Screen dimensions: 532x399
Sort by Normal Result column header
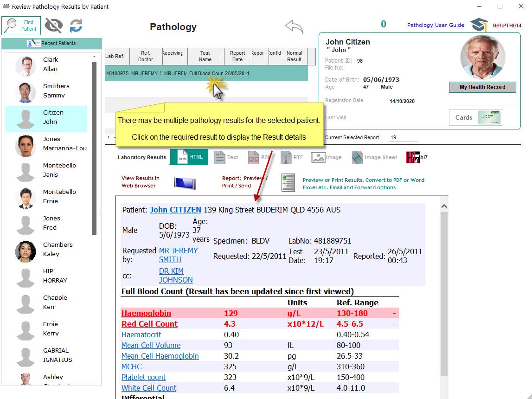(x=296, y=56)
